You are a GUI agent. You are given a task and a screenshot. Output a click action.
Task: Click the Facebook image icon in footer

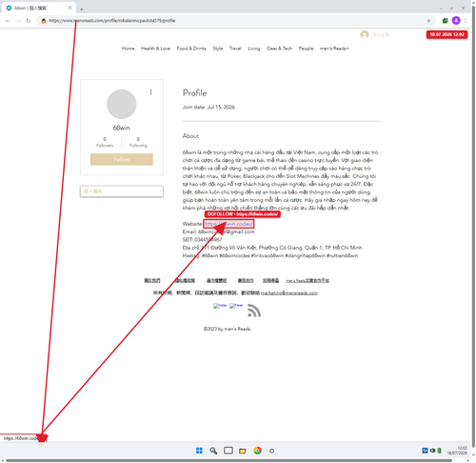point(236,306)
